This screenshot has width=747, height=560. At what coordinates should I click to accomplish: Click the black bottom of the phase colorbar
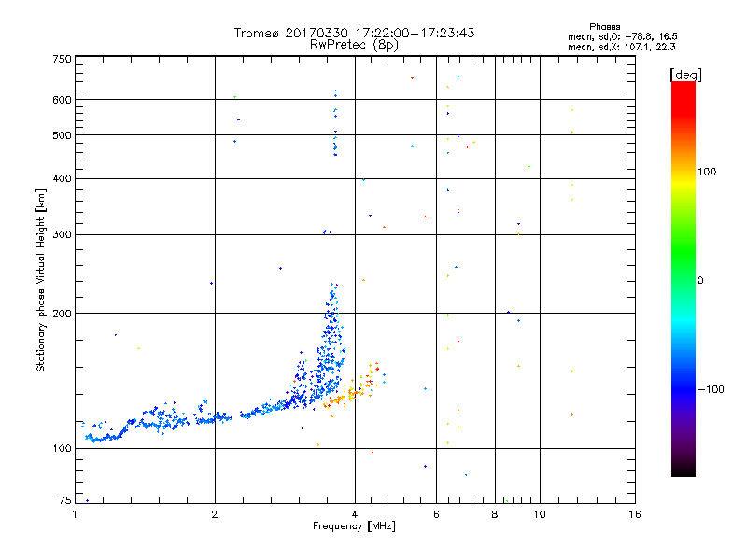(x=684, y=470)
